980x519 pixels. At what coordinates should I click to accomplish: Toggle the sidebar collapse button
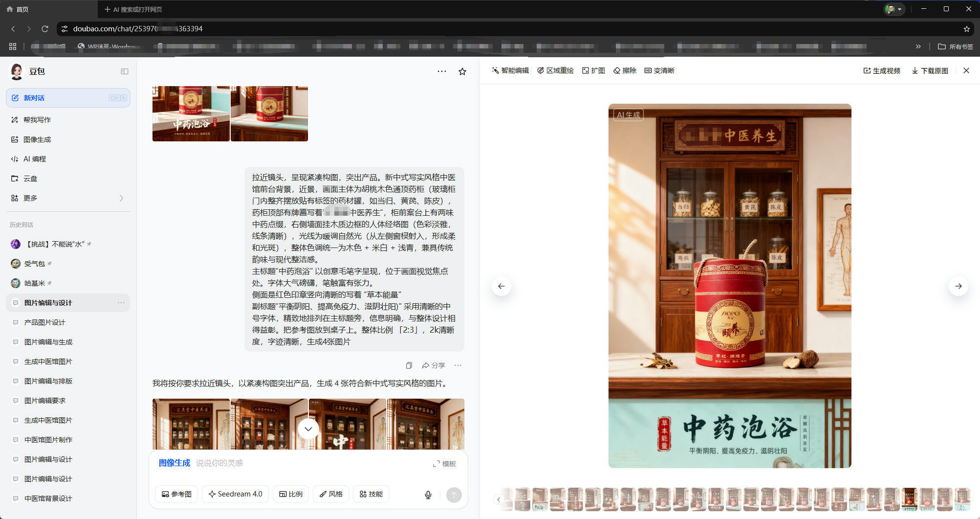tap(125, 71)
